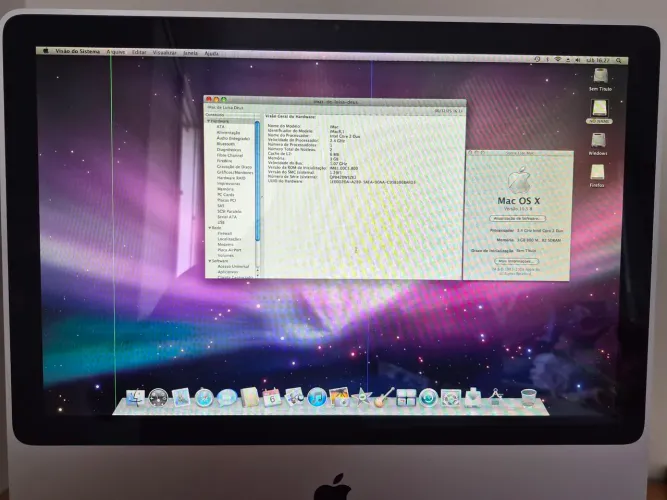Open the Arquivo menu
Screen dimensions: 667x500
tap(116, 51)
